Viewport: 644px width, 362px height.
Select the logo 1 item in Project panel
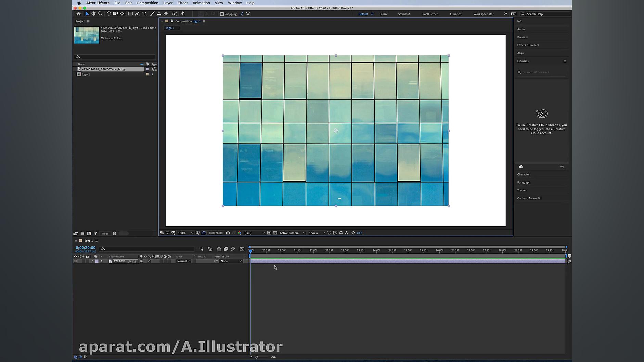click(x=86, y=74)
